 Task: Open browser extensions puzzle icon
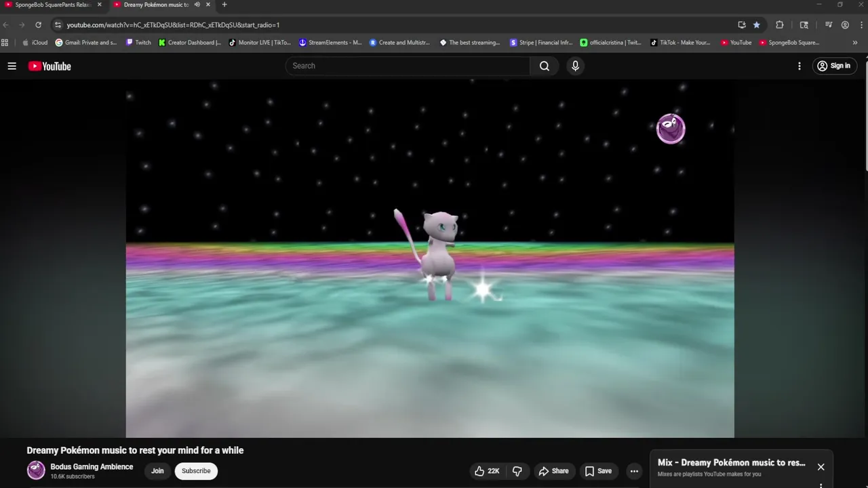tap(780, 25)
